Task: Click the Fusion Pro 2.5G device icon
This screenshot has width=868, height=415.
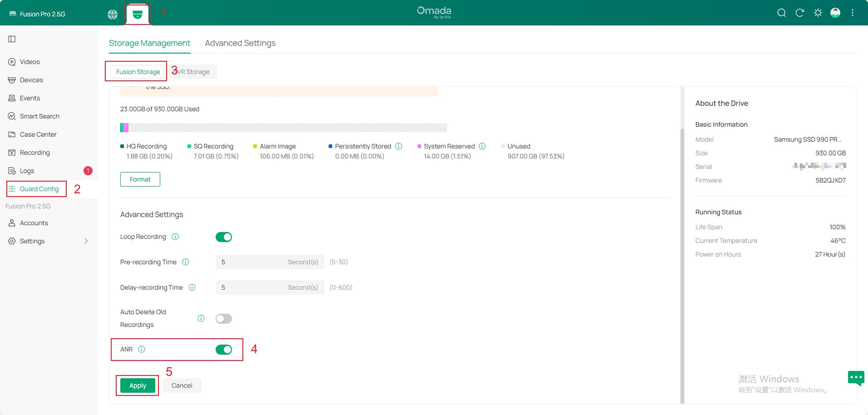Action: click(12, 14)
